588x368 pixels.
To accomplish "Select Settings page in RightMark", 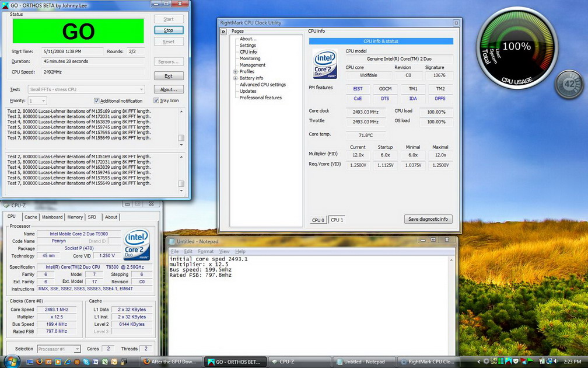I will (x=247, y=46).
